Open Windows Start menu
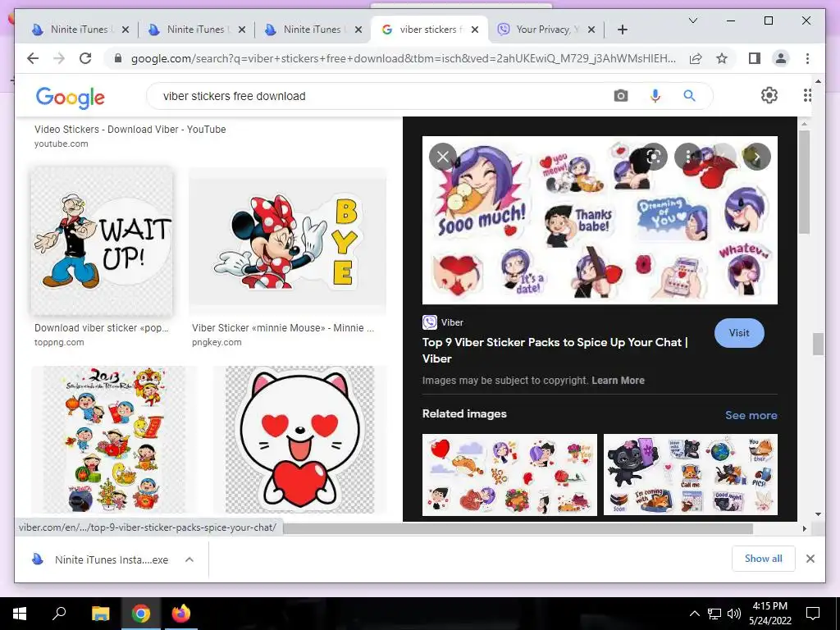This screenshot has height=630, width=840. coord(20,614)
